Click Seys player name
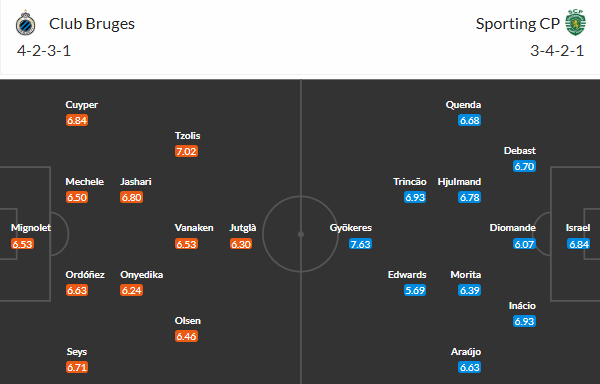The height and width of the screenshot is (384, 600). click(x=77, y=351)
